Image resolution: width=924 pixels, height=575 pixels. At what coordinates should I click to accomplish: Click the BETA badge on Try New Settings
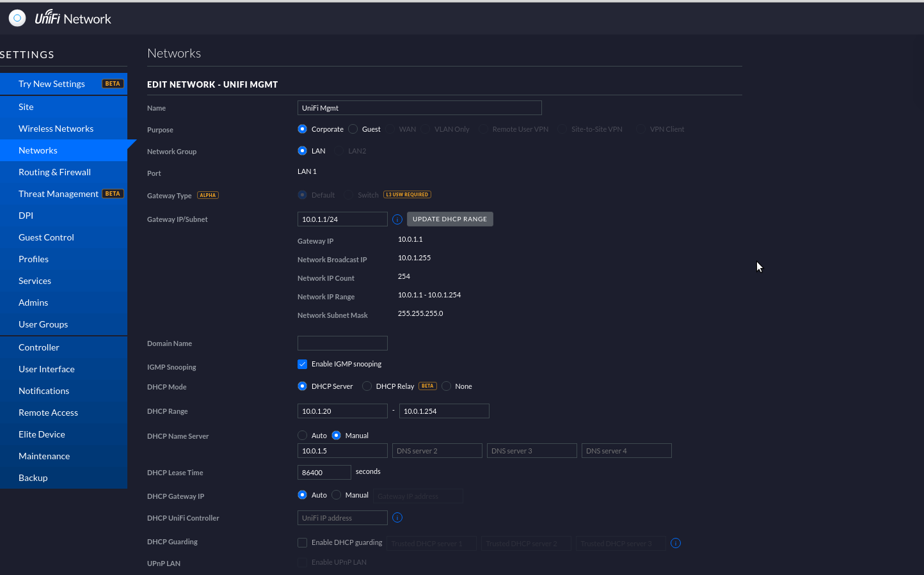[x=113, y=84]
